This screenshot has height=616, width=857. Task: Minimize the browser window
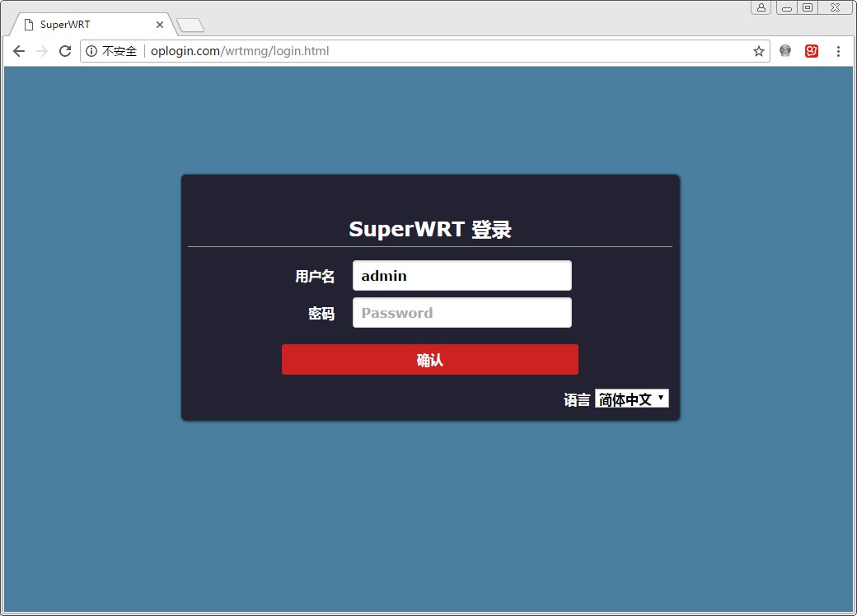click(x=787, y=7)
